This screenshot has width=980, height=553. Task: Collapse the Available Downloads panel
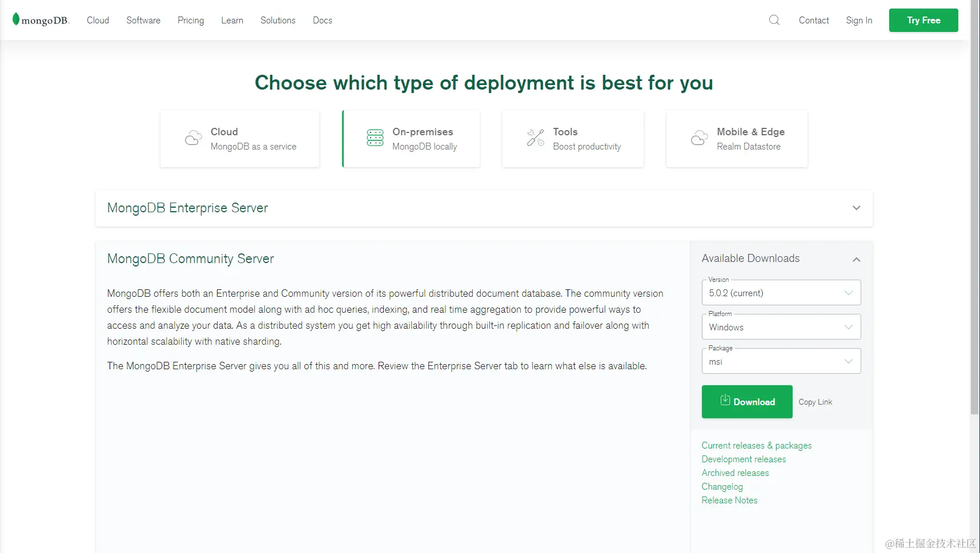click(856, 259)
